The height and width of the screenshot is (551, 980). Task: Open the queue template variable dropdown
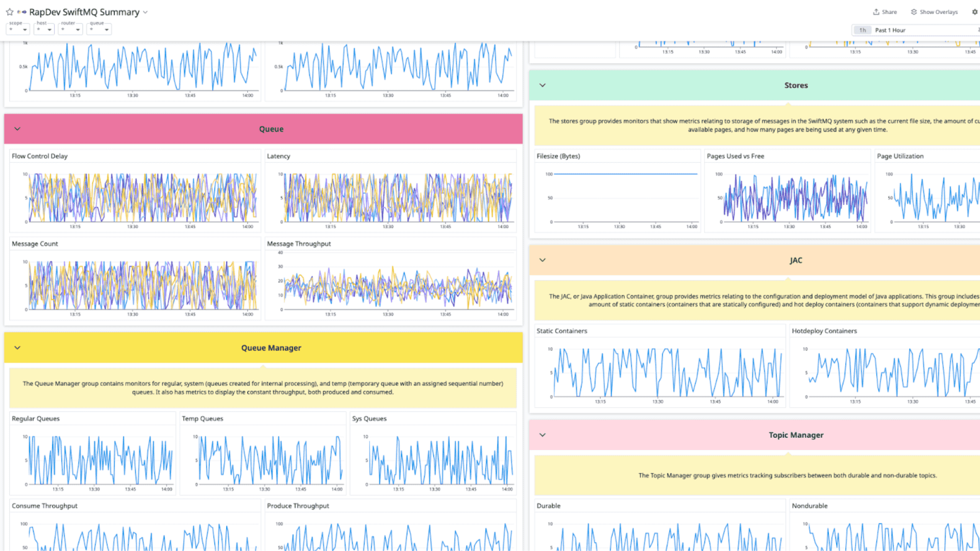100,30
